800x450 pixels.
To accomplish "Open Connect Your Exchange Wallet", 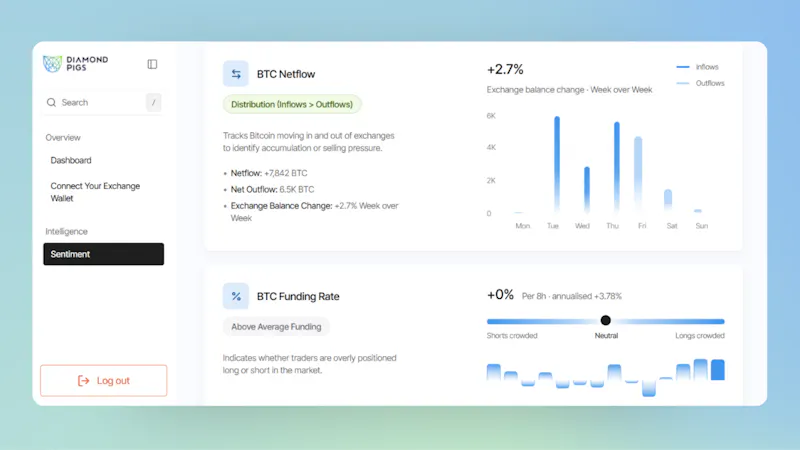I will click(x=95, y=192).
